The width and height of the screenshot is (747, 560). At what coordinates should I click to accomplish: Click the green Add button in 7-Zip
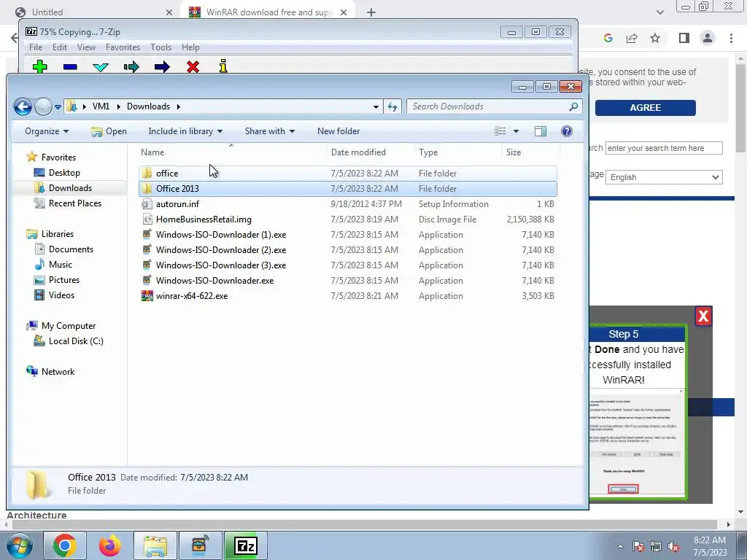pyautogui.click(x=40, y=66)
